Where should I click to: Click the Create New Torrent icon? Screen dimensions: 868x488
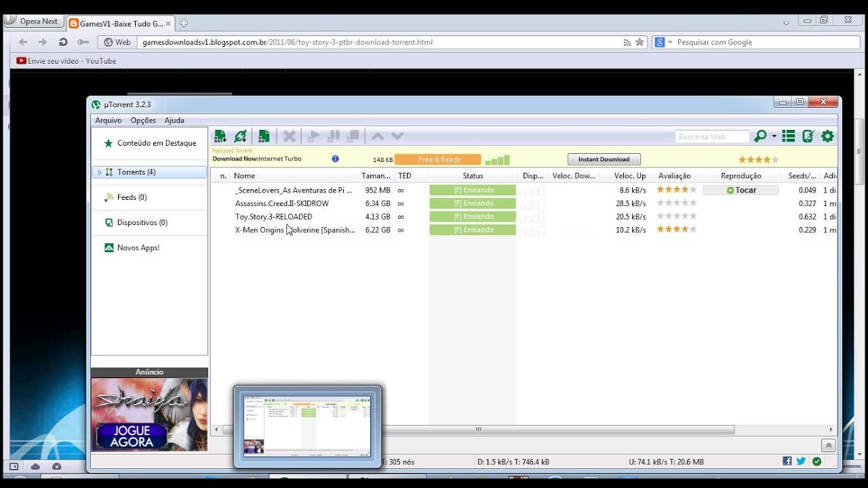tap(264, 136)
